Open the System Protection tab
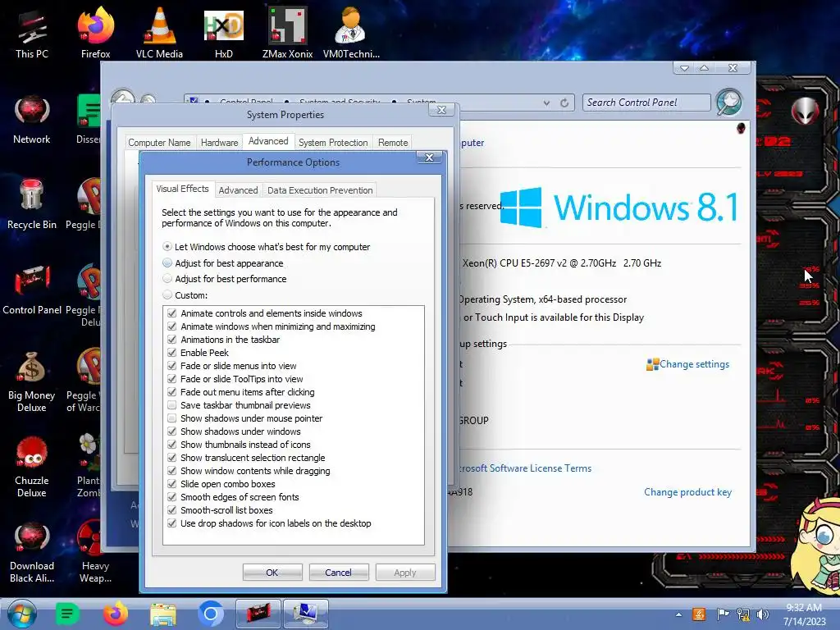This screenshot has width=840, height=630. point(333,143)
